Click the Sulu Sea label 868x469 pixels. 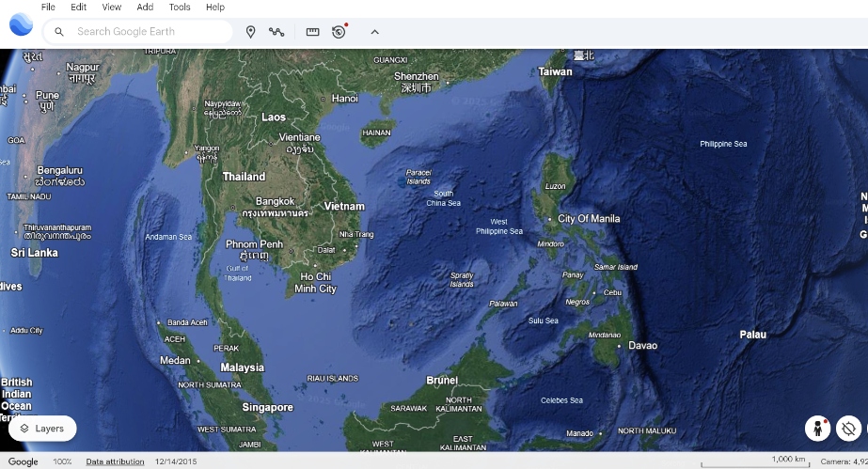pos(543,320)
